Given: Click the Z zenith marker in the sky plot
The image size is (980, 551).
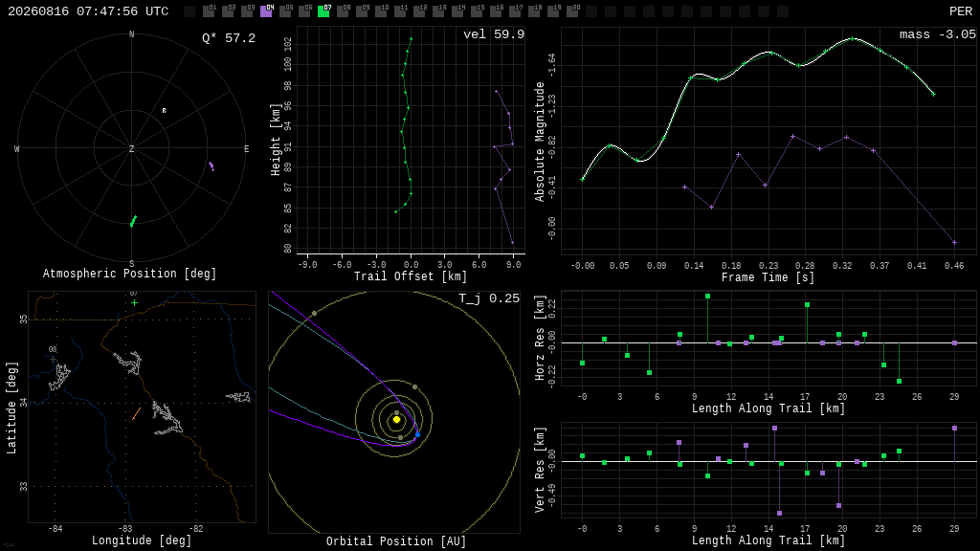Looking at the screenshot, I should [x=131, y=148].
